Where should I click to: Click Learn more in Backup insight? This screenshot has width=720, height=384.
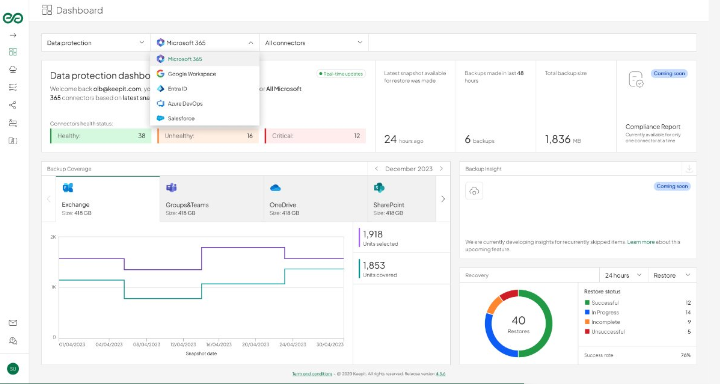click(641, 242)
